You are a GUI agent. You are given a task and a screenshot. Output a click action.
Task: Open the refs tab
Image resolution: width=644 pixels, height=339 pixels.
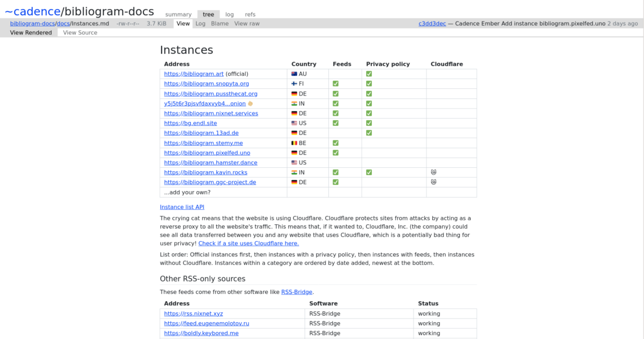[250, 15]
